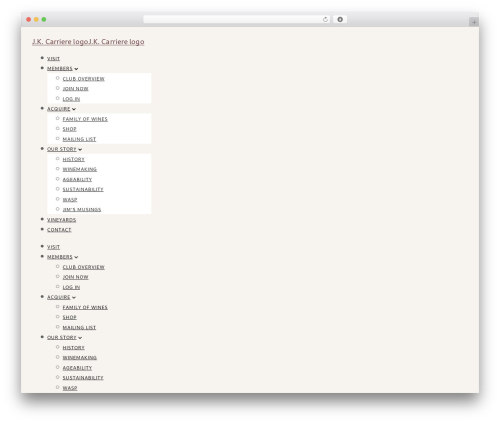Open History in the white submenu

pos(74,159)
